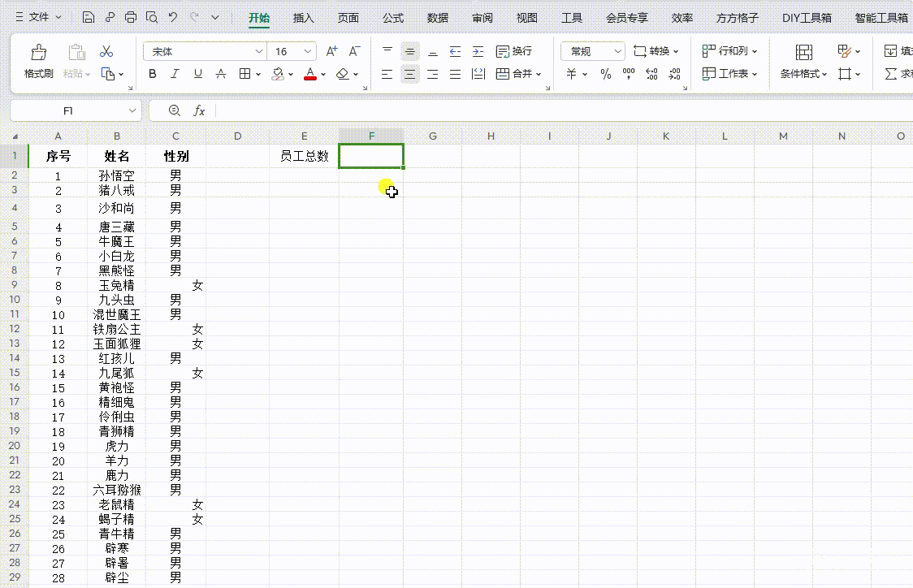913x588 pixels.
Task: Open the font size 16 dropdown
Action: pos(307,52)
